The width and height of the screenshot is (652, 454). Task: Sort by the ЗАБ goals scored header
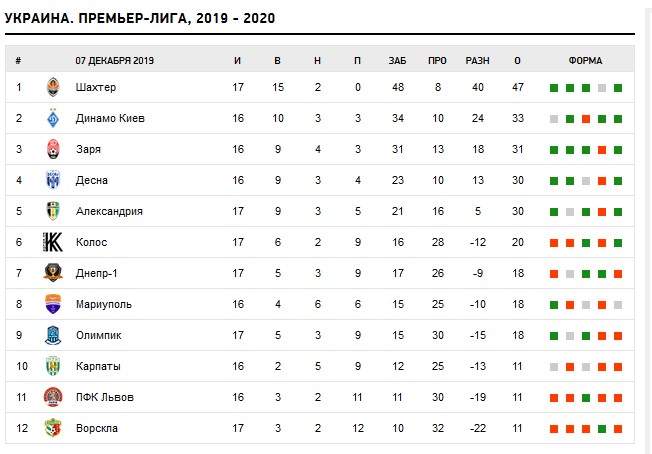pos(398,61)
